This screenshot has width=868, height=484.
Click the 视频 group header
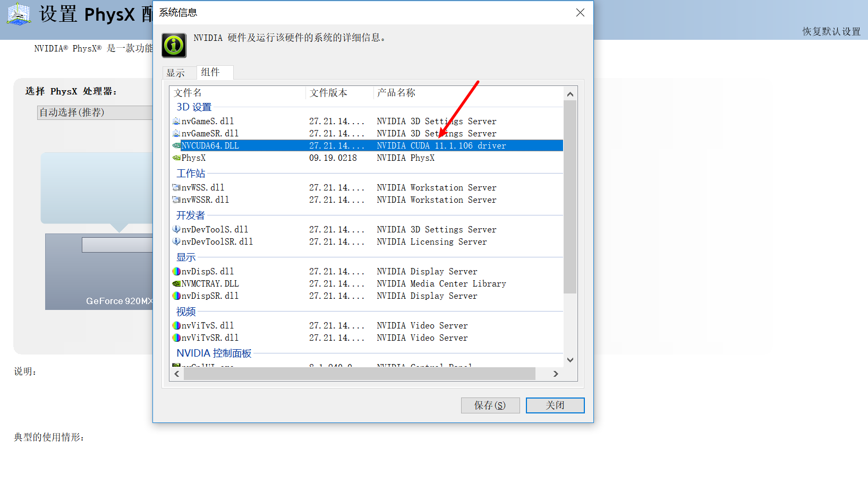pyautogui.click(x=186, y=312)
